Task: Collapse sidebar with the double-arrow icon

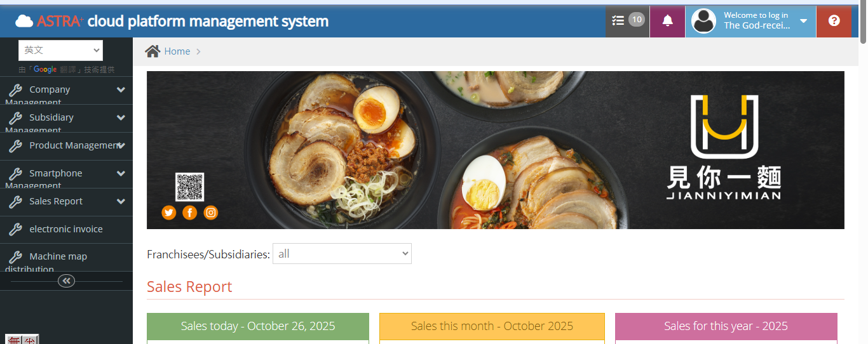Action: tap(66, 281)
